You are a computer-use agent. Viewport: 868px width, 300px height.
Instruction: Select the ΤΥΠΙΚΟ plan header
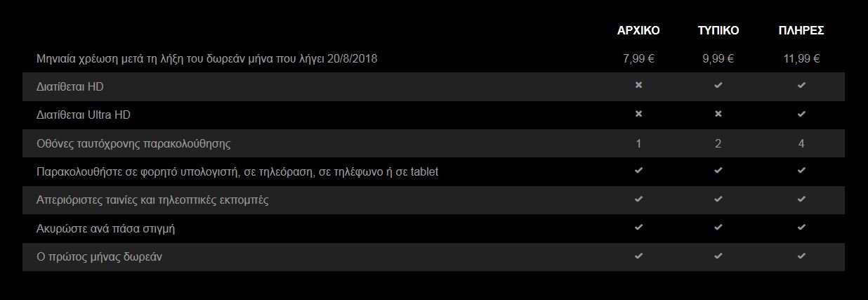pos(718,30)
